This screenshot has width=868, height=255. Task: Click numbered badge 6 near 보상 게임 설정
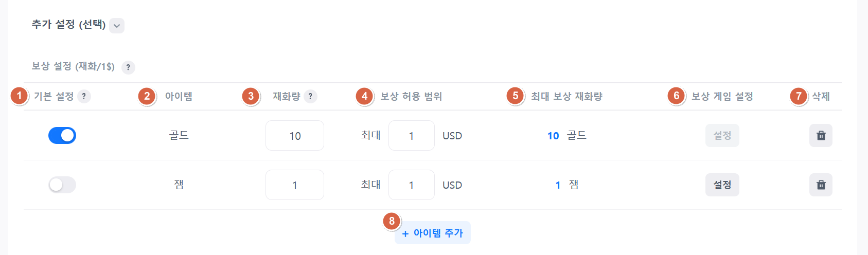(676, 96)
